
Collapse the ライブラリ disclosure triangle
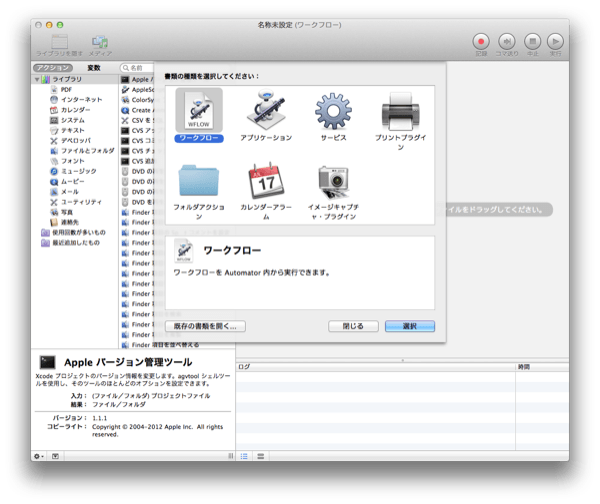click(37, 79)
